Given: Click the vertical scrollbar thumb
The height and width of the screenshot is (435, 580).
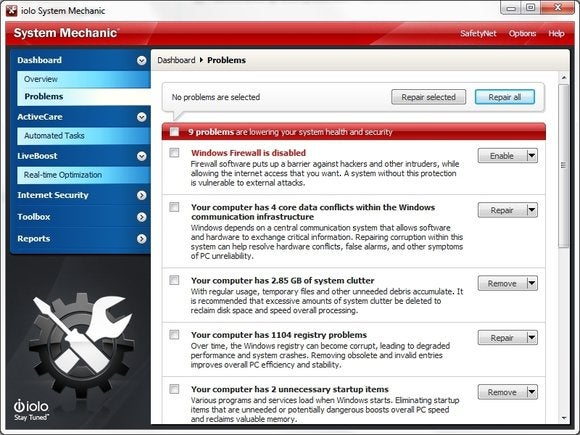Looking at the screenshot, I should point(564,166).
